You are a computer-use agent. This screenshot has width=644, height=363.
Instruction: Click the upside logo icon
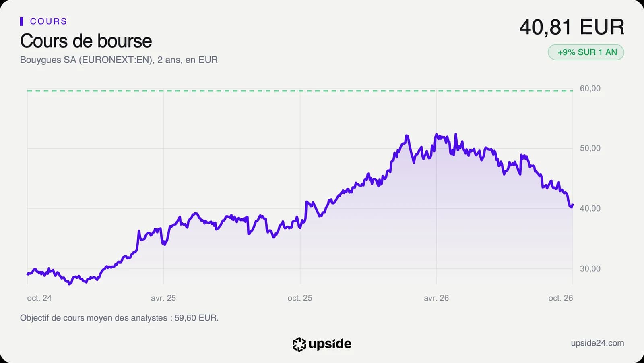click(x=299, y=344)
